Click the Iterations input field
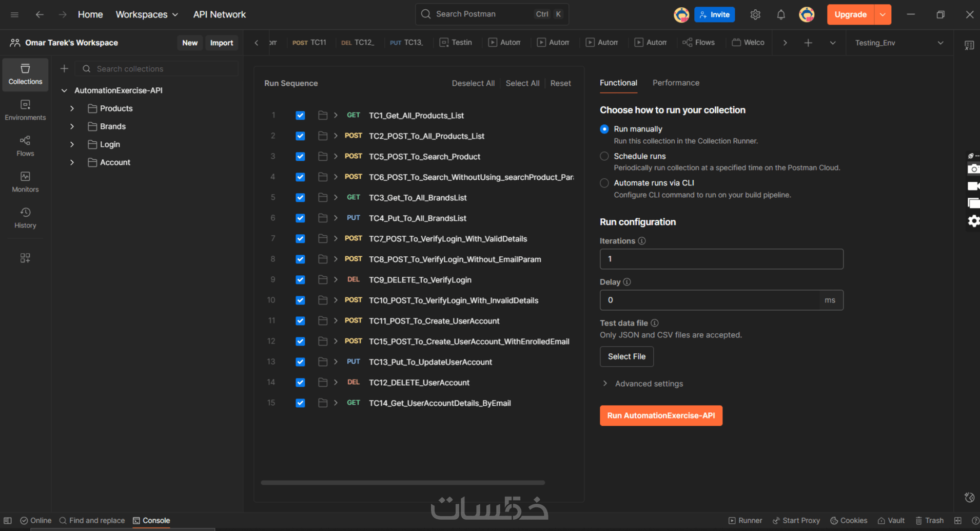Screen dimensions: 980x531 [721, 259]
